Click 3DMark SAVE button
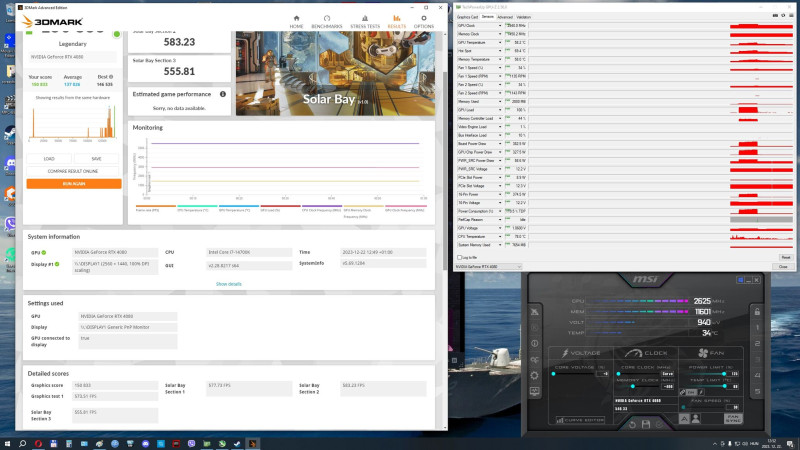 96,159
